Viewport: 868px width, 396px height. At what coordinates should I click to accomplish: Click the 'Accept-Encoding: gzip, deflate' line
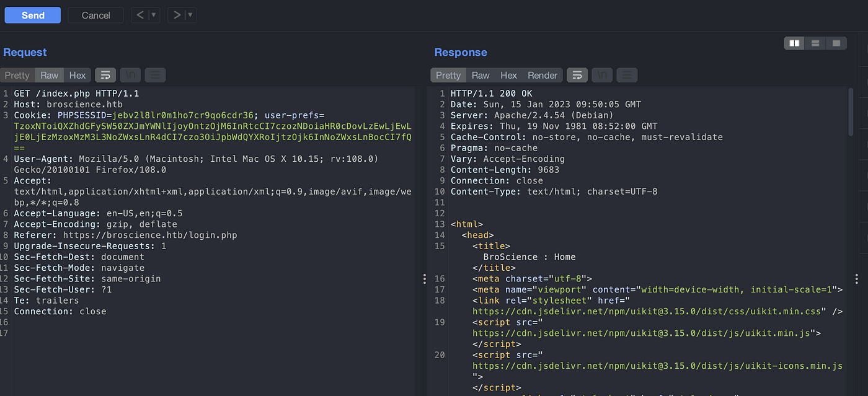click(x=95, y=224)
